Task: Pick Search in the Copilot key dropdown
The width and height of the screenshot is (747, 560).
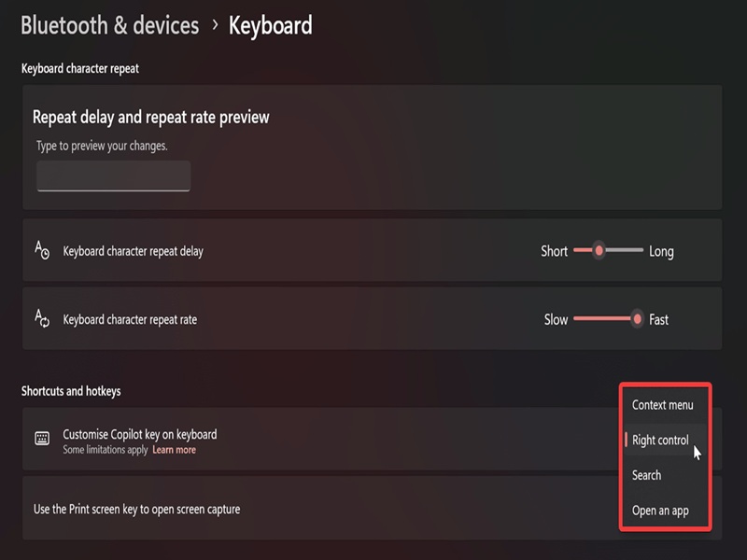Action: (646, 475)
